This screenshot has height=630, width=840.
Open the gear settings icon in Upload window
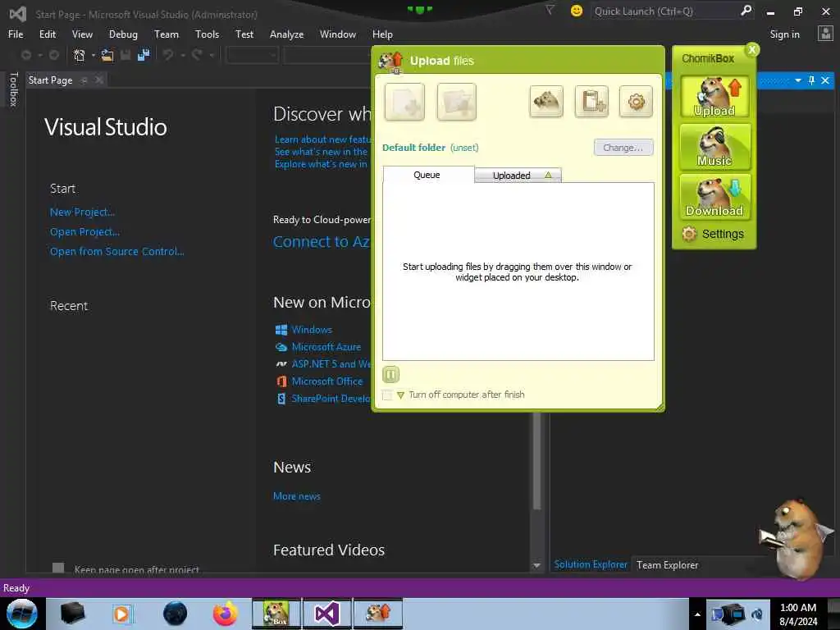coord(636,101)
